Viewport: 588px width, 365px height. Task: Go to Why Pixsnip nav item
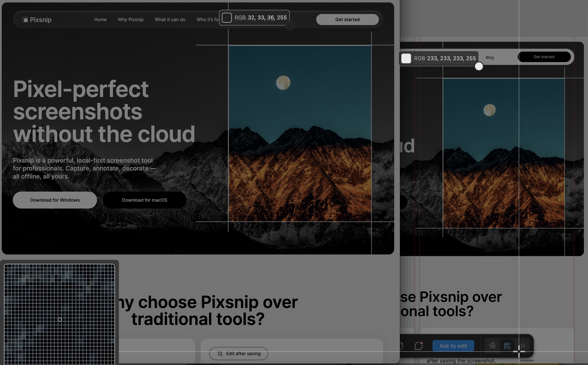pos(130,20)
